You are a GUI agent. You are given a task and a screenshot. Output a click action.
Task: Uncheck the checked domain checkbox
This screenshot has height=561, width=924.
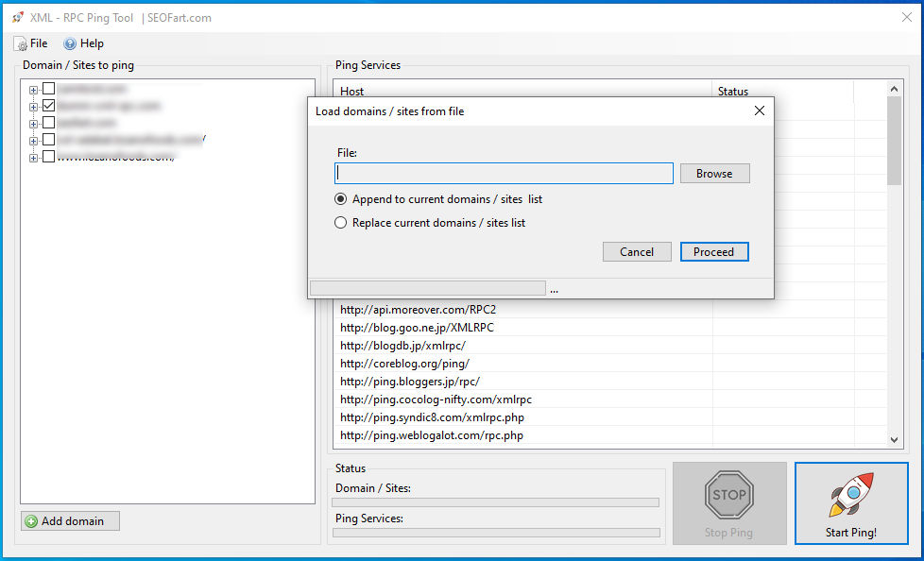pos(49,106)
